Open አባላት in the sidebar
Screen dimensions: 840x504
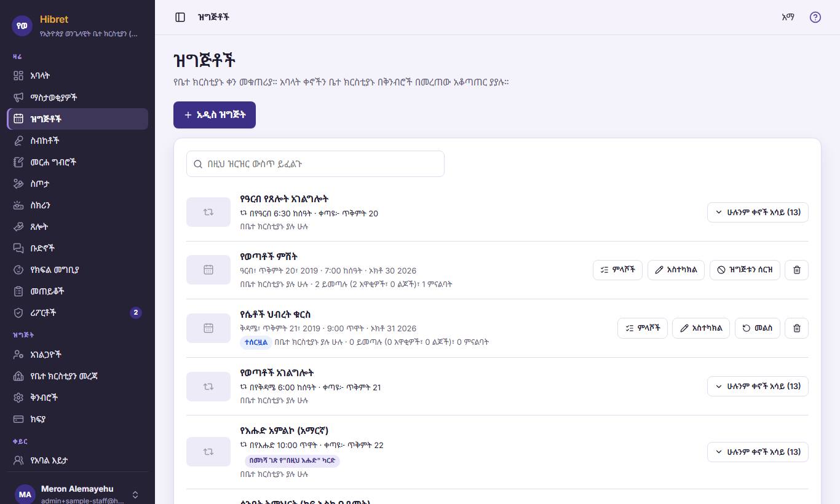tap(77, 76)
